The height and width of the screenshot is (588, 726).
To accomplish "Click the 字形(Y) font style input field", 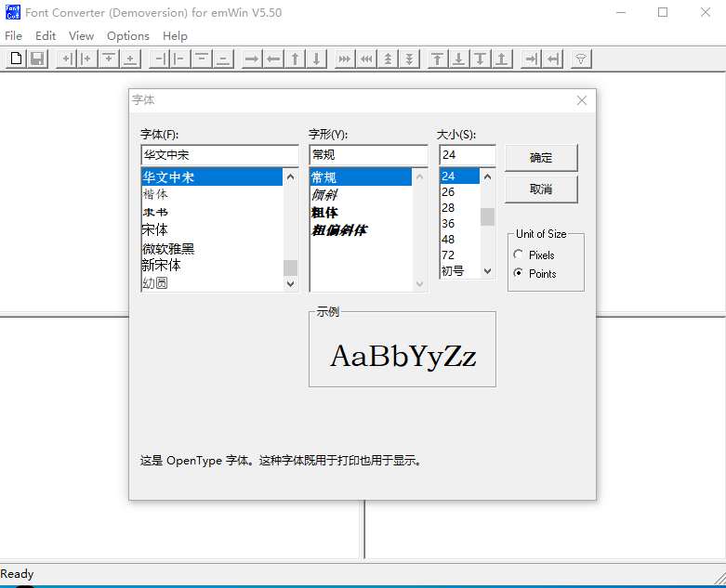I will [x=368, y=155].
